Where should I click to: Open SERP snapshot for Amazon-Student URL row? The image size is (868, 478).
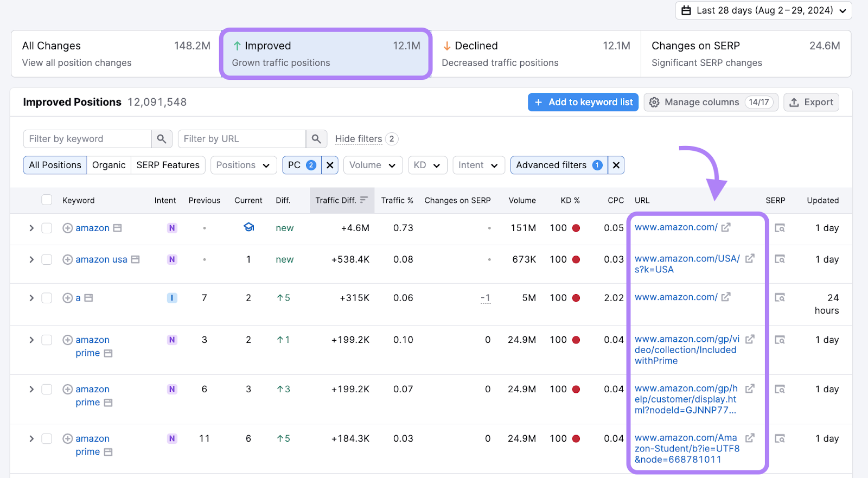click(780, 438)
